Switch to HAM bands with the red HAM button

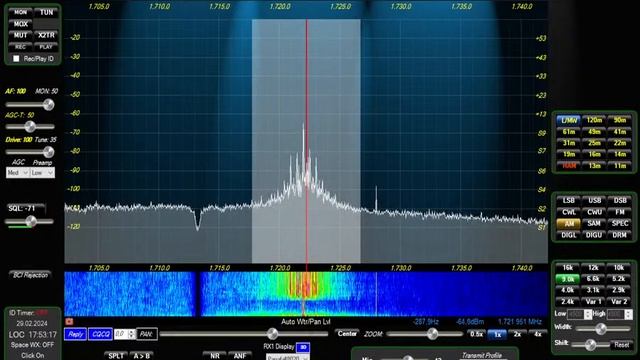tap(569, 166)
